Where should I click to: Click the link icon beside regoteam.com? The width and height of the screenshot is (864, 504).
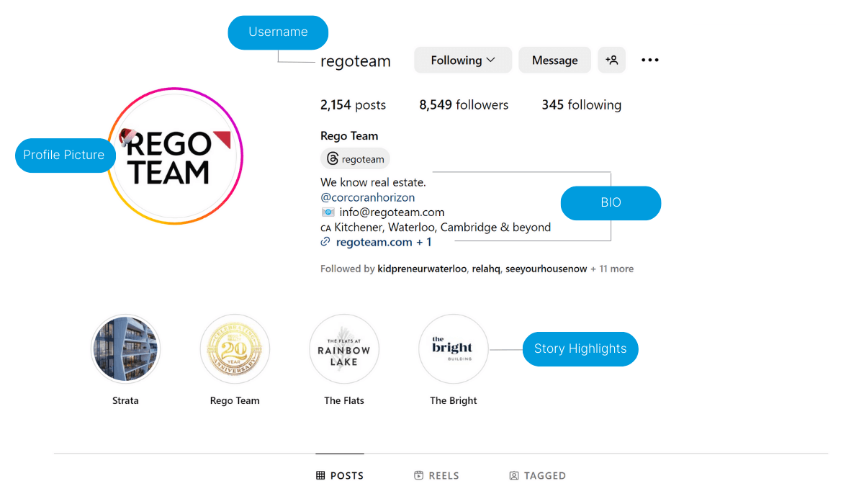[326, 242]
